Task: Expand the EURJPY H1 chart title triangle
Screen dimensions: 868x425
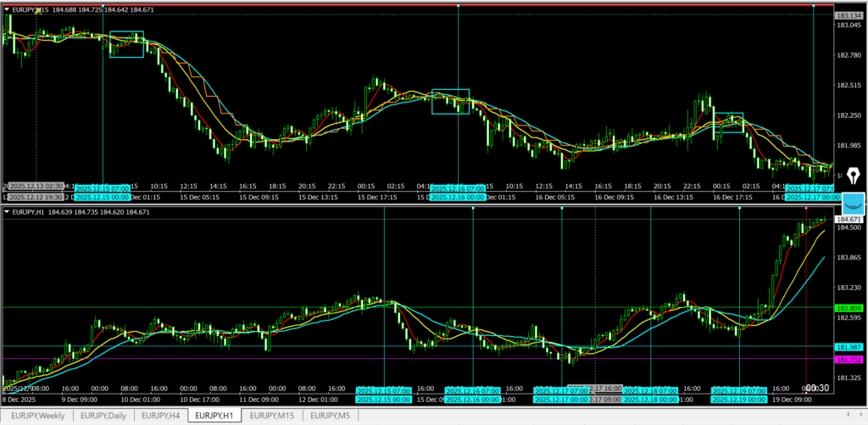Action: click(x=8, y=211)
